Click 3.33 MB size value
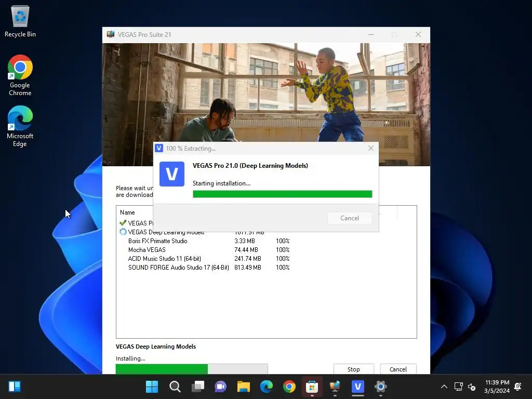Screen dimensions: 532x399 (245, 241)
